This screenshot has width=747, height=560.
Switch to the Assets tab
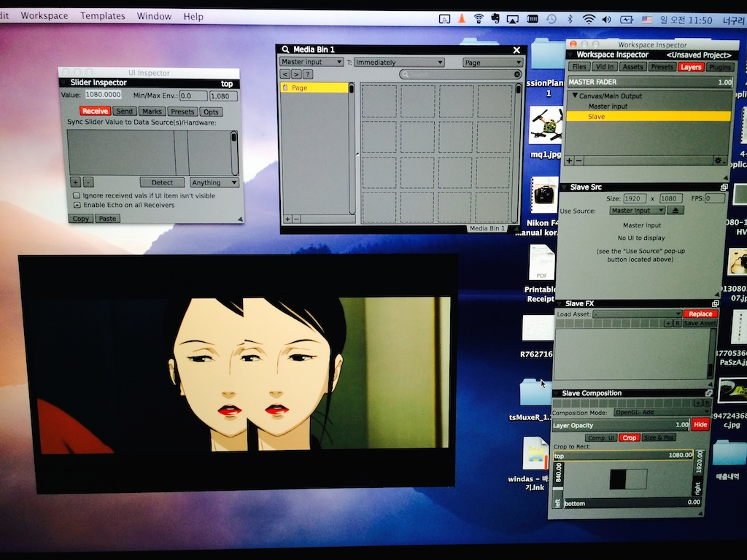coord(632,66)
